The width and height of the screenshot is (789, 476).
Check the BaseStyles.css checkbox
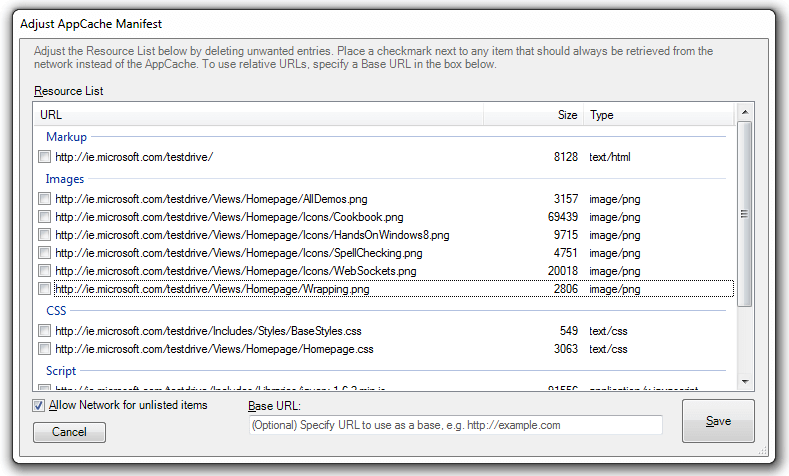coord(44,331)
